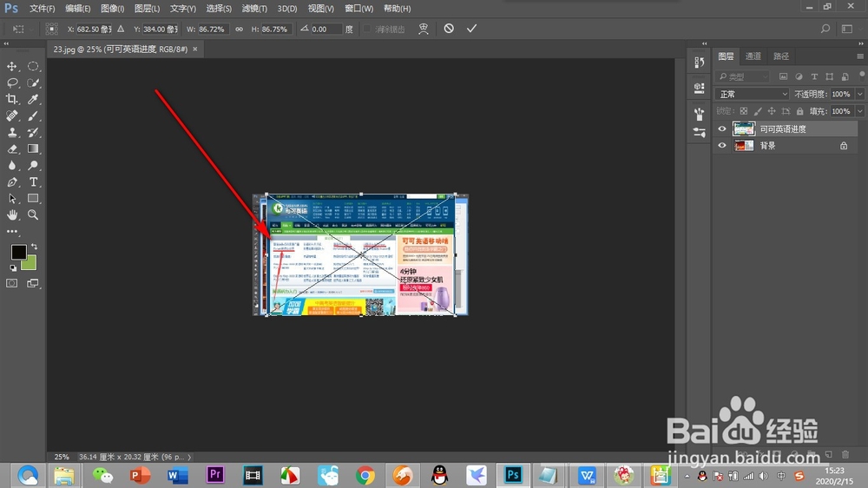Select the Horizontal Type tool

pos(33,182)
